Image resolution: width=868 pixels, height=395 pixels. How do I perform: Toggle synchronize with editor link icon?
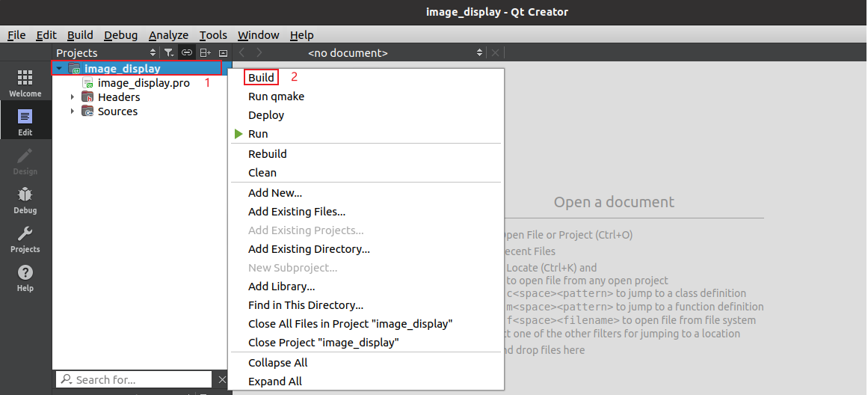point(187,52)
